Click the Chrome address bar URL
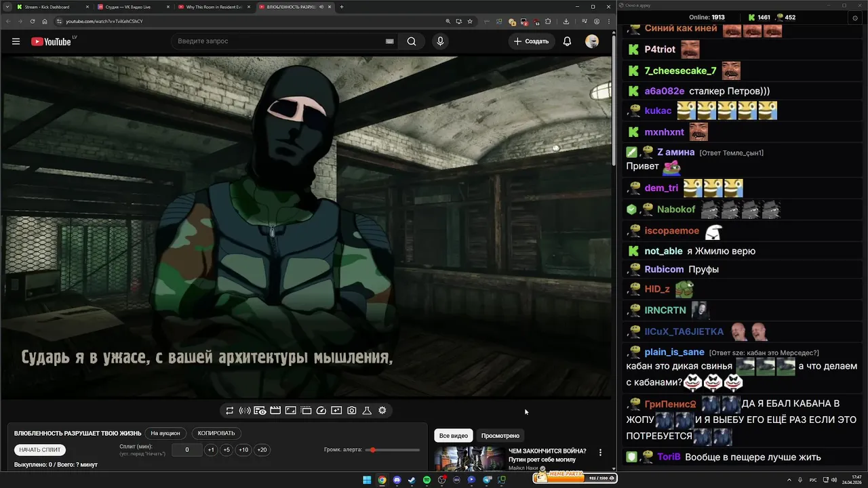 [x=104, y=21]
